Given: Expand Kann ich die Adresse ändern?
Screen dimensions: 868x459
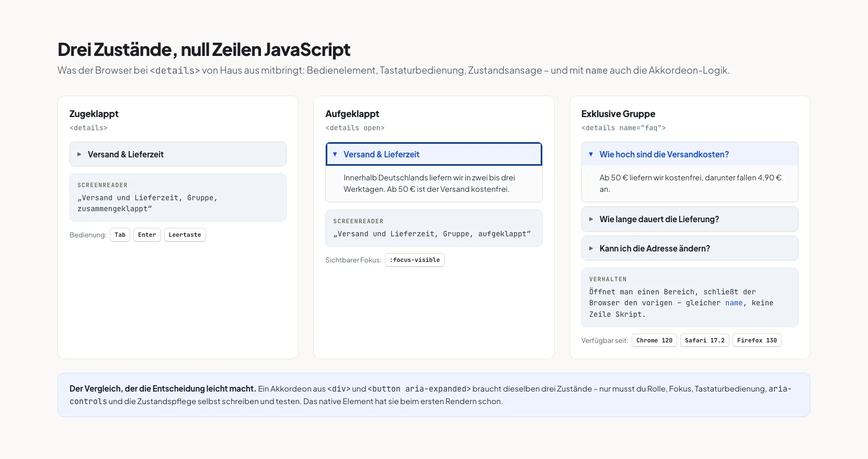Looking at the screenshot, I should click(690, 248).
